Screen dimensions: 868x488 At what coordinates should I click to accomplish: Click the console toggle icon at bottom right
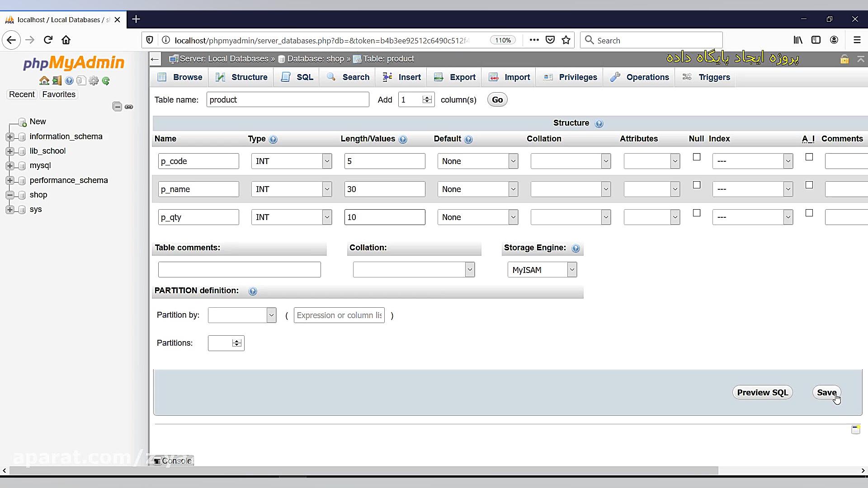tap(855, 430)
